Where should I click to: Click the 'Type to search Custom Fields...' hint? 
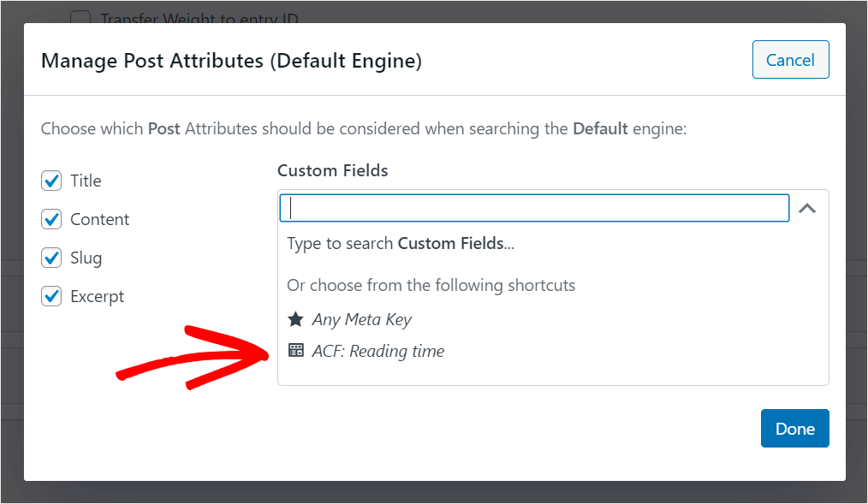click(401, 243)
